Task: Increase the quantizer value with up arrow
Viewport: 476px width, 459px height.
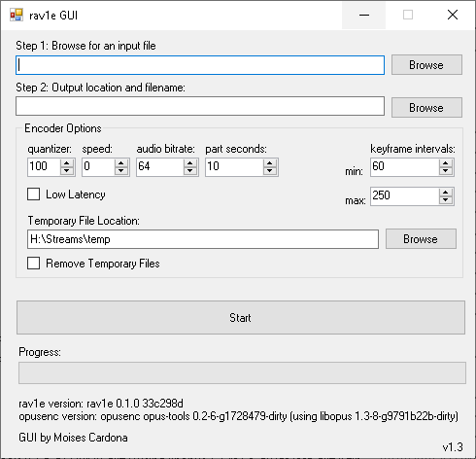Action: tap(67, 163)
